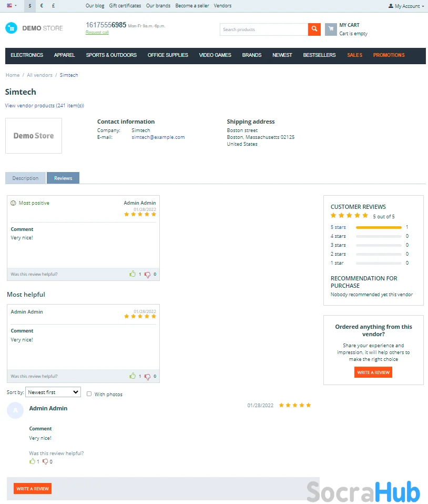
Task: Click the Request call link
Action: [97, 32]
